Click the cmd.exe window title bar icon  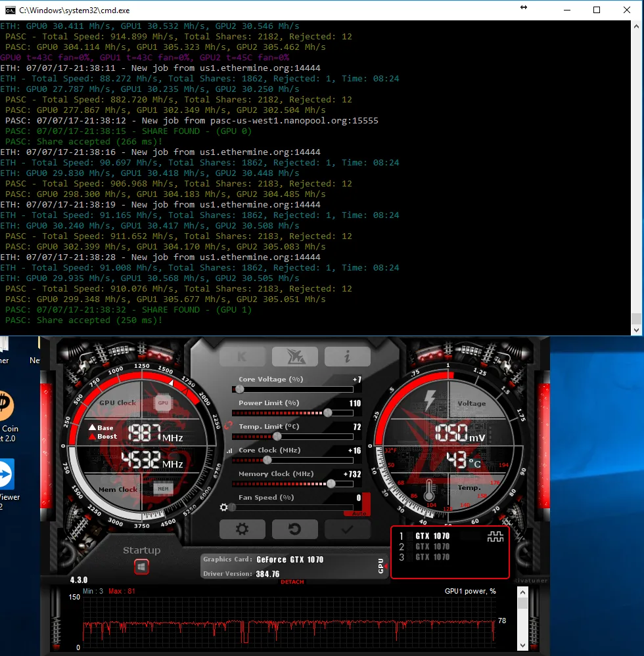pos(10,10)
